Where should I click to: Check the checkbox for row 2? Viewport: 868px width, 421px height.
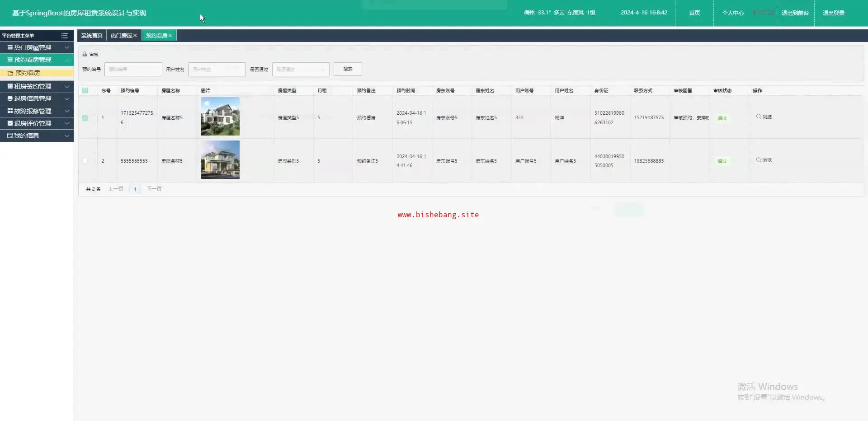click(x=85, y=161)
